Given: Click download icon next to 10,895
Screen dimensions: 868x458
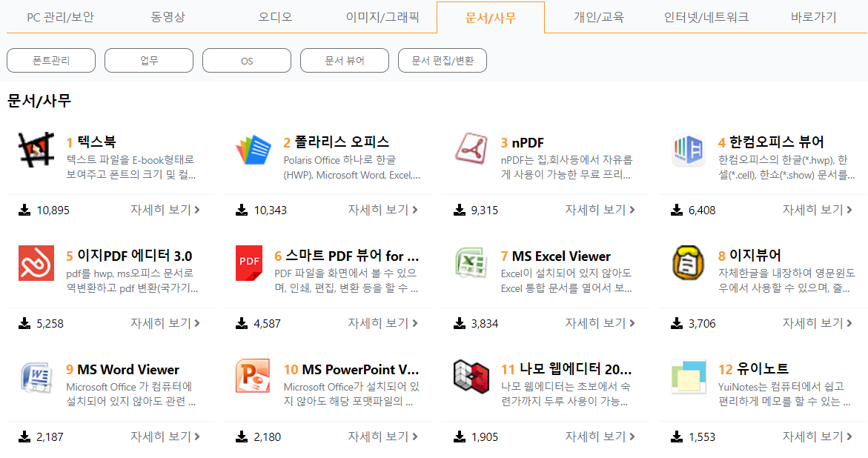Looking at the screenshot, I should (x=24, y=210).
